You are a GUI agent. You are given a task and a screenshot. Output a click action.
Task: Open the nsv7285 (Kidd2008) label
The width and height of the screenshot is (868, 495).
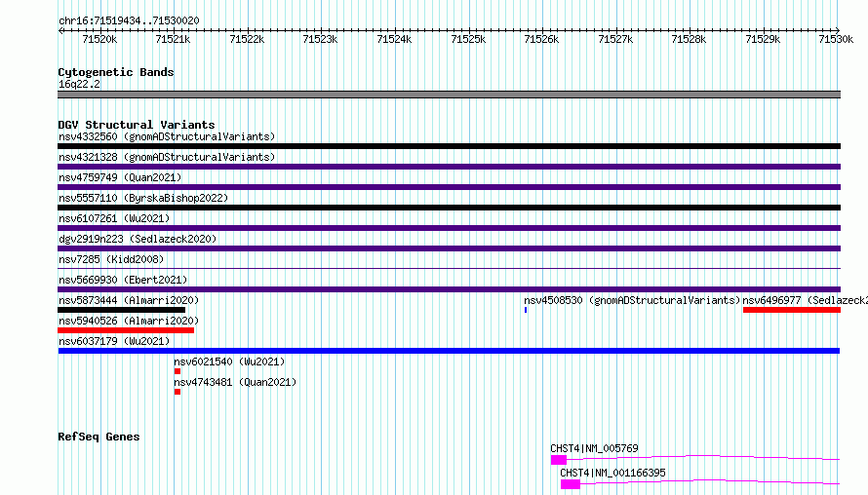point(111,259)
